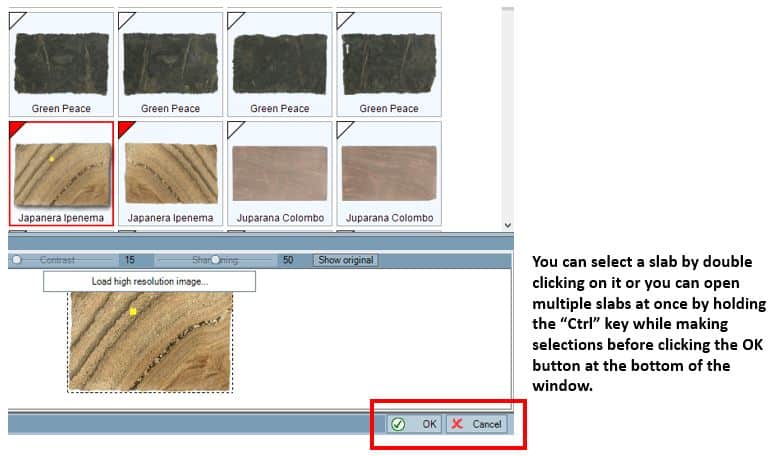Click the Sharpening slider handle
Screen dimensions: 776x456
[214, 260]
